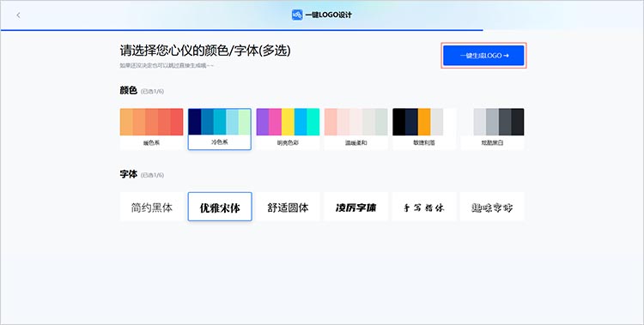The height and width of the screenshot is (325, 644).
Task: Go back with the left arrow
Action: [x=18, y=15]
